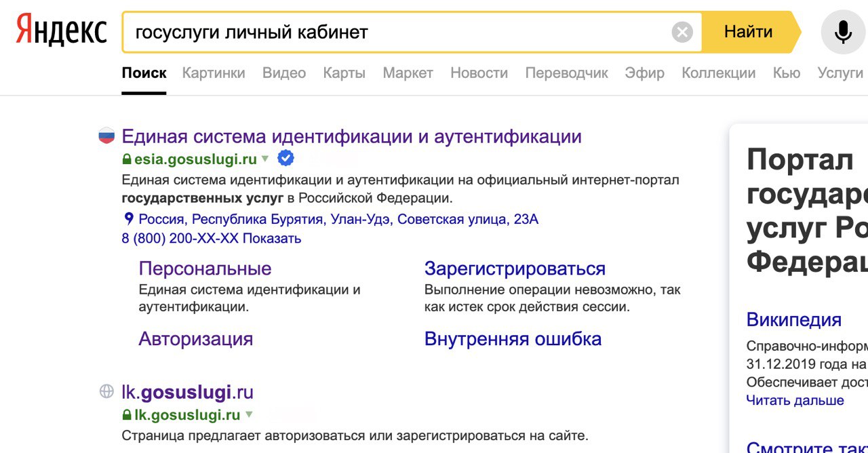Screen dimensions: 868x453
Task: Open the Yandex logo home link
Action: [x=61, y=31]
